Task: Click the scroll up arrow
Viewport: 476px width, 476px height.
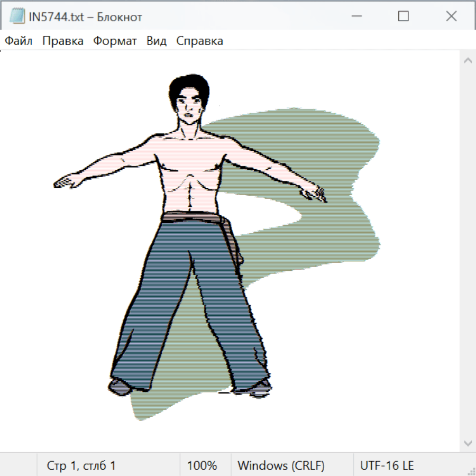Action: (468, 61)
